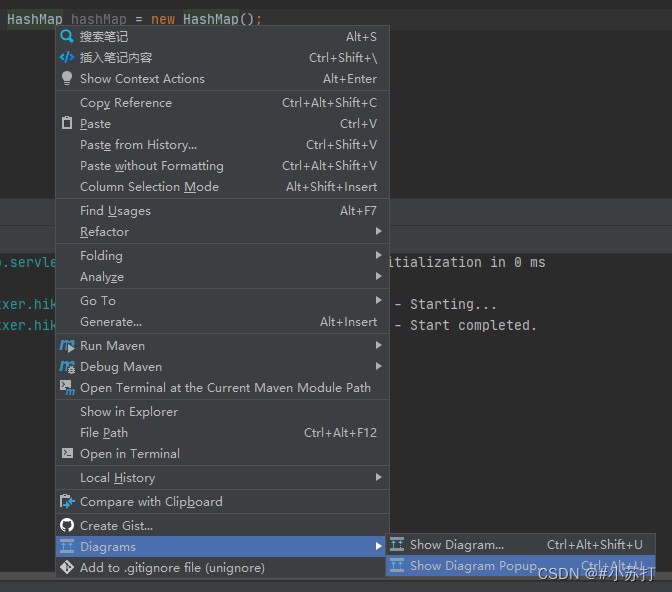
Task: Expand the Run Maven submenu arrow
Action: [378, 346]
